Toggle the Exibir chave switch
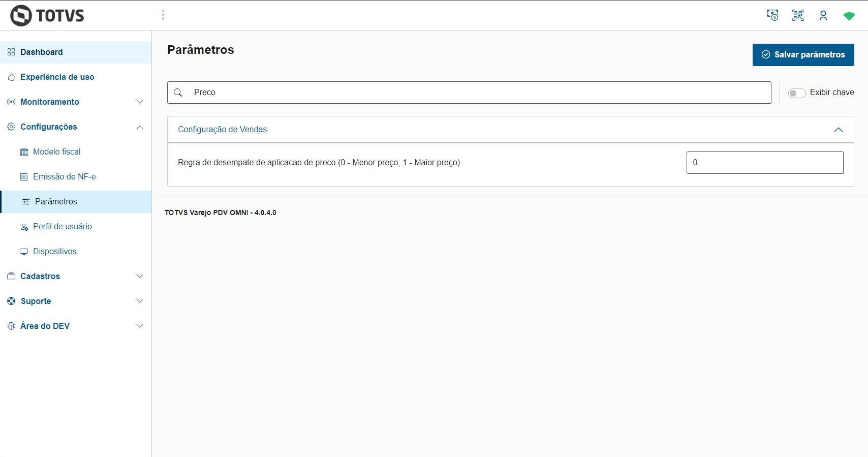868x457 pixels. coord(797,93)
